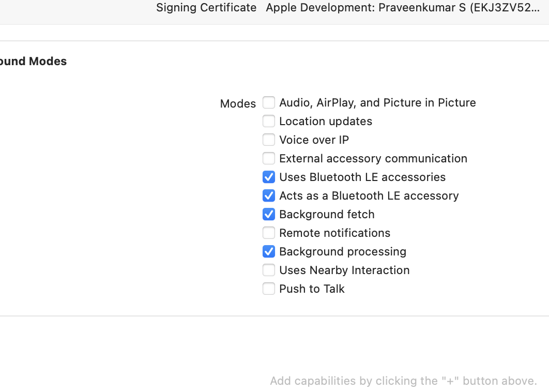Click the Remote notifications label text
This screenshot has width=549, height=392.
pyautogui.click(x=334, y=233)
